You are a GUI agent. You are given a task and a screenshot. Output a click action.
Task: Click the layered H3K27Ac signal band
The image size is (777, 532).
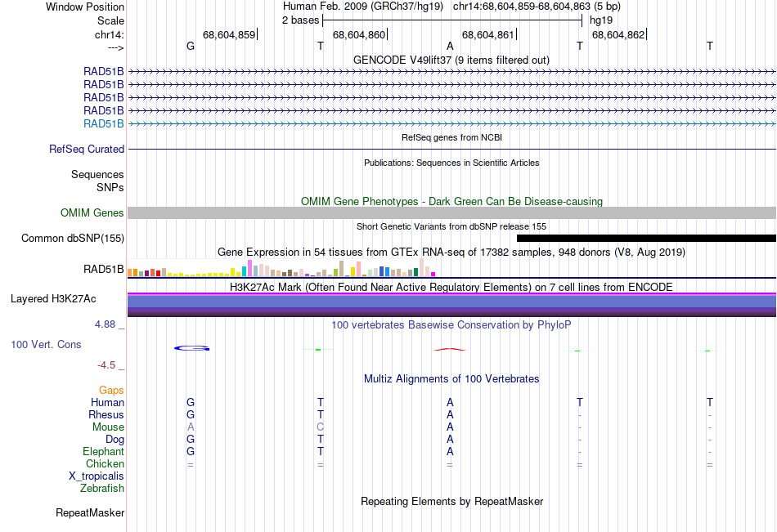tap(452, 305)
